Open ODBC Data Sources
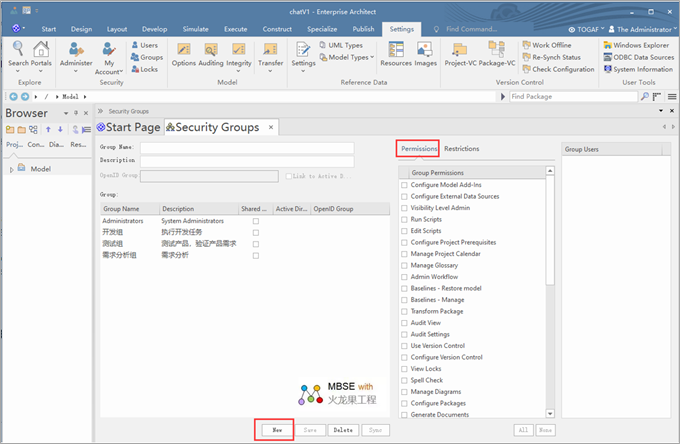Viewport: 680px width, 444px height. click(x=639, y=57)
